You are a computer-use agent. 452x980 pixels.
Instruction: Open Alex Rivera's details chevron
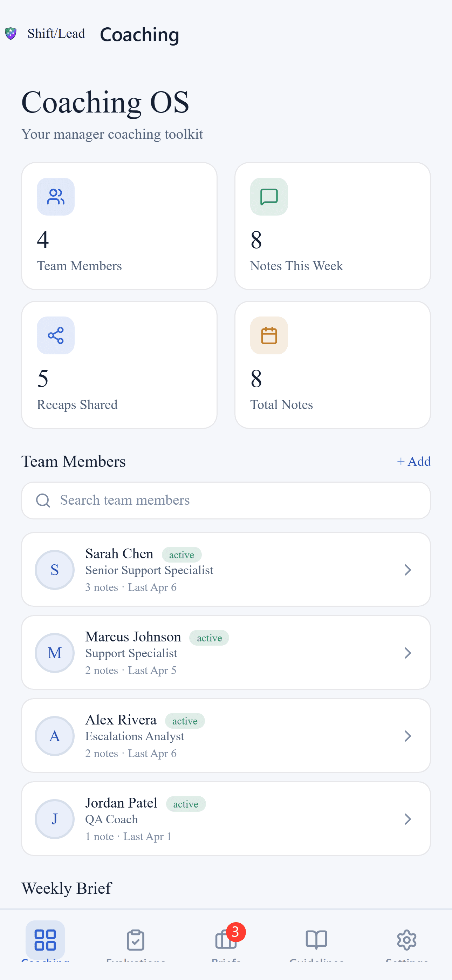click(408, 736)
